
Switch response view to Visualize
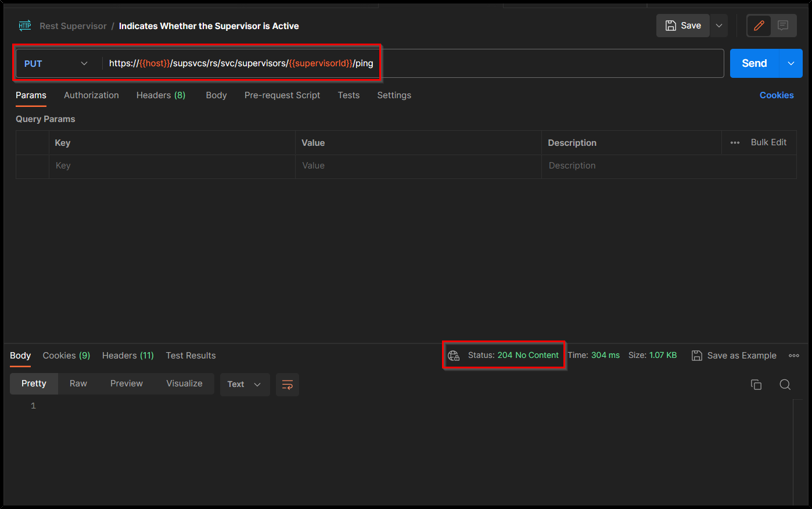[x=184, y=383]
